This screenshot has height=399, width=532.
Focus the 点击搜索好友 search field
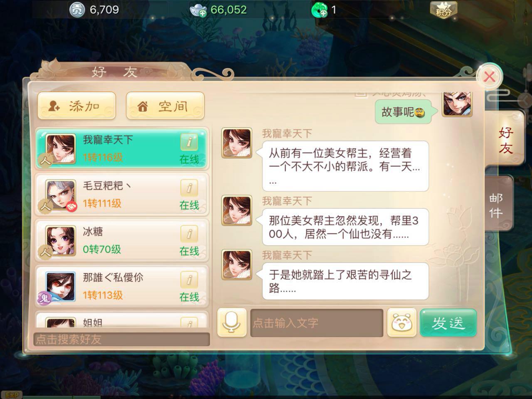click(x=121, y=339)
